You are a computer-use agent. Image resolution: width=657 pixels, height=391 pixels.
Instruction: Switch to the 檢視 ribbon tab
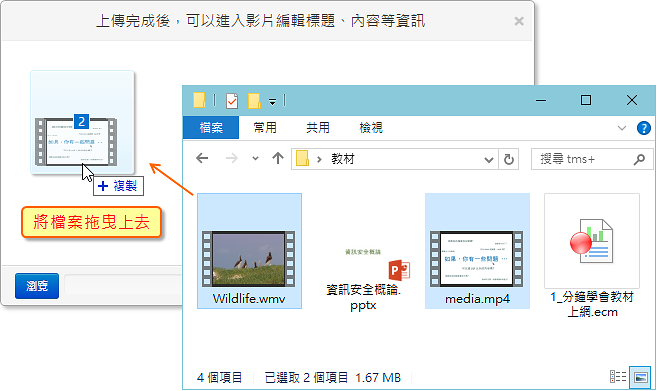point(371,127)
